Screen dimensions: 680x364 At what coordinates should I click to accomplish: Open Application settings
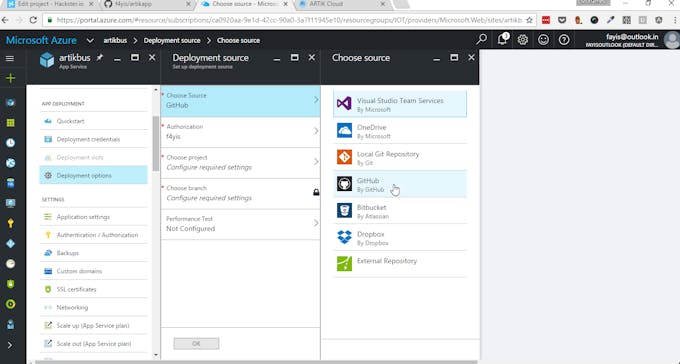pyautogui.click(x=93, y=216)
